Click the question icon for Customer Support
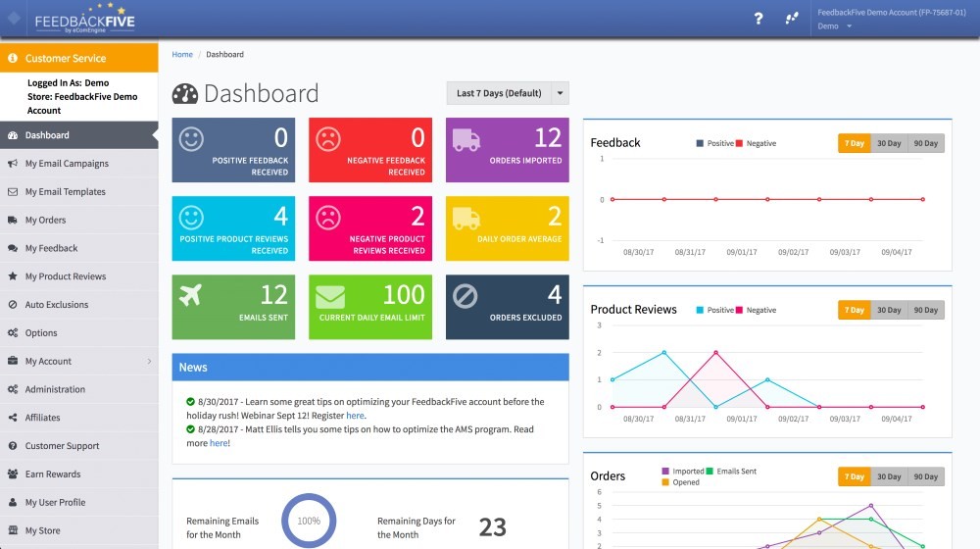This screenshot has height=549, width=980. tap(13, 446)
